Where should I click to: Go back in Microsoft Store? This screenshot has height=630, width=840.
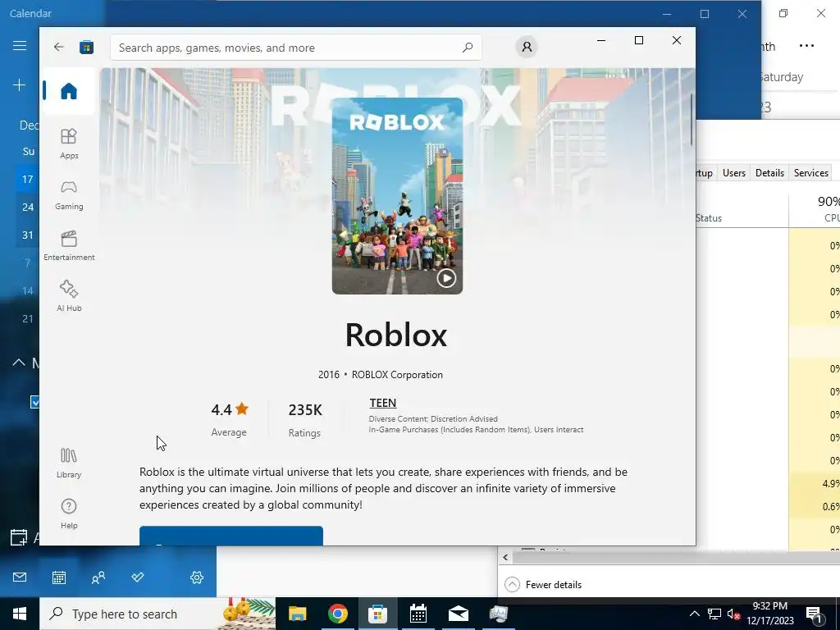click(x=59, y=47)
